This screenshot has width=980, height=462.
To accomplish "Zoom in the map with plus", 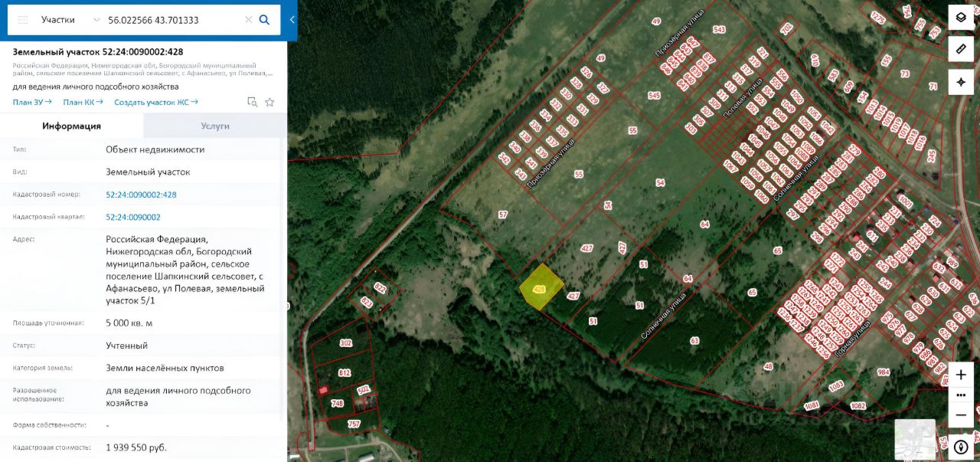I will click(x=961, y=375).
